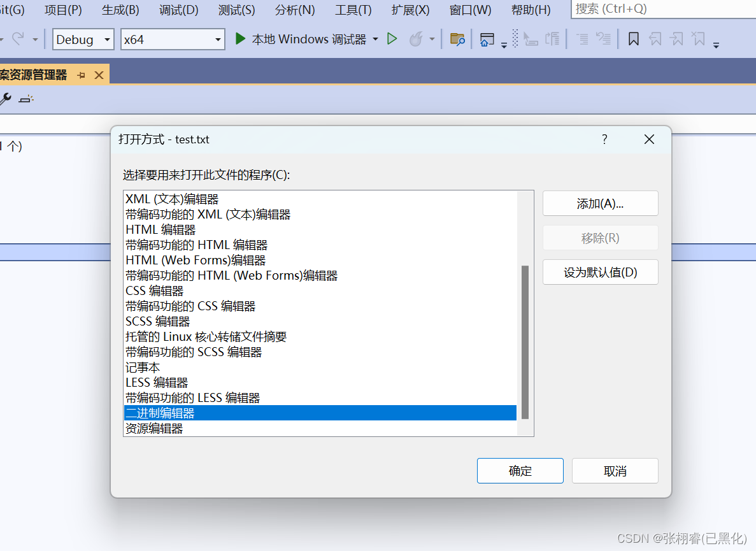Toggle a bookmark with the bookmark icon
This screenshot has height=551, width=756.
tap(632, 38)
